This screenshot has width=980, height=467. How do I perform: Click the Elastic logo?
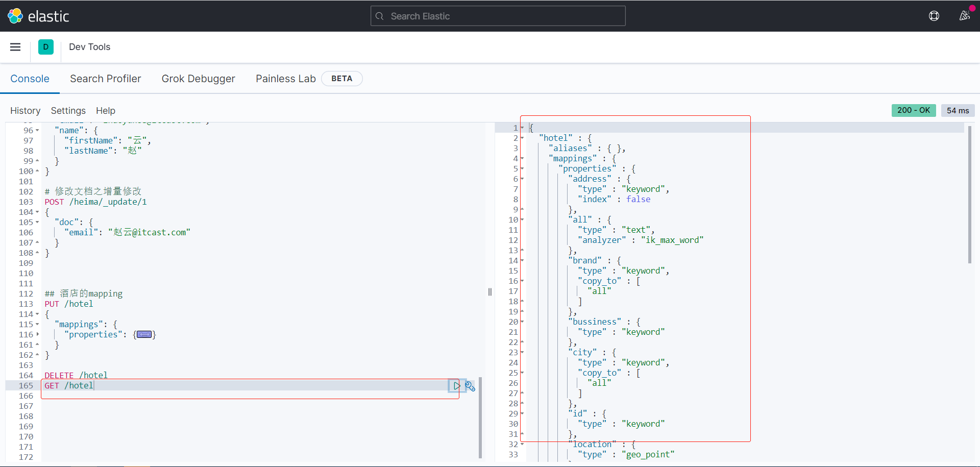[38, 16]
